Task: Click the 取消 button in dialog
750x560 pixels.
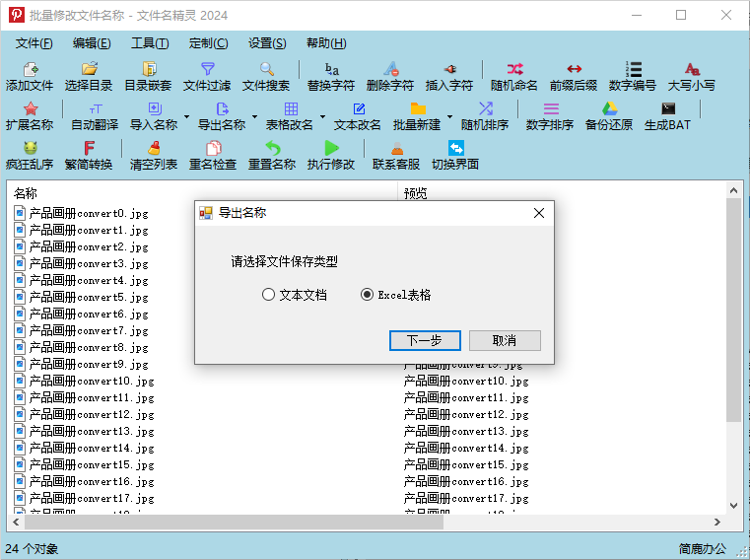Action: coord(505,341)
